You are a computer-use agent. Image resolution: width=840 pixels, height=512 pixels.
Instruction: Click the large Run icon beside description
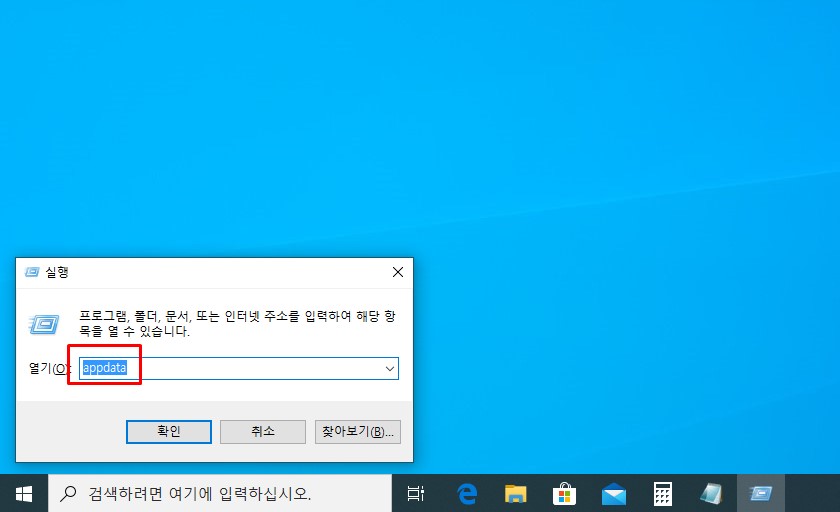pyautogui.click(x=44, y=324)
